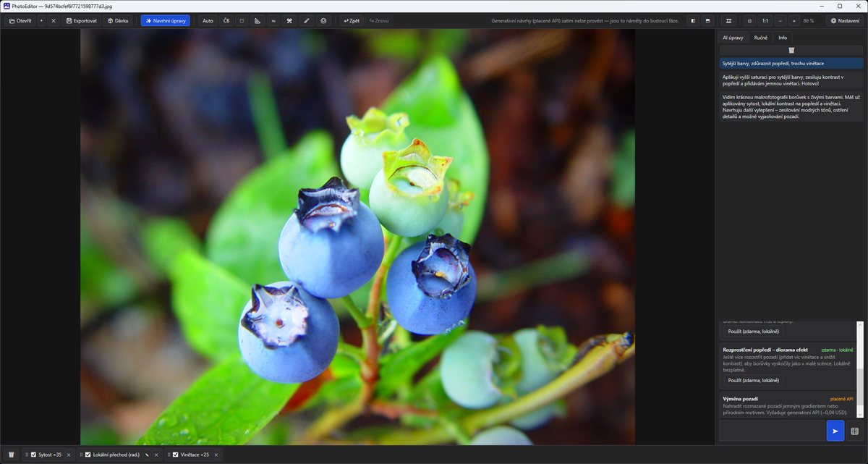Click Navrhni úpravy button

[x=166, y=21]
